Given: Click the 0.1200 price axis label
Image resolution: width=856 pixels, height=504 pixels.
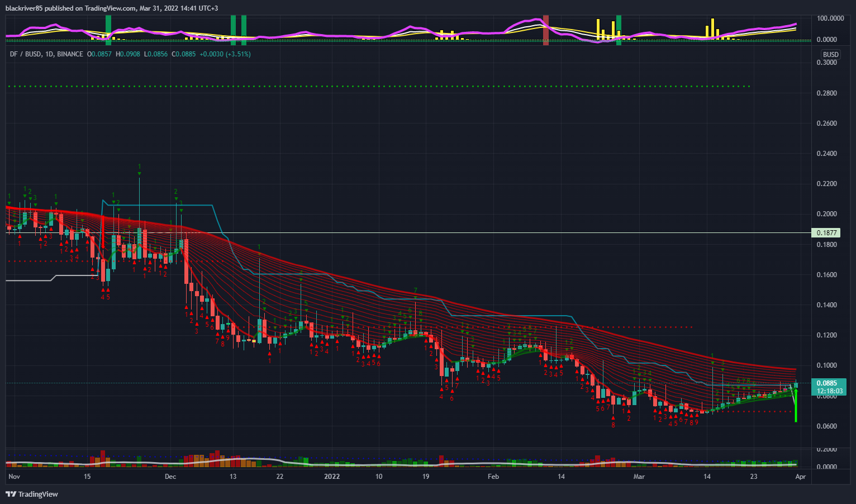Looking at the screenshot, I should click(827, 335).
